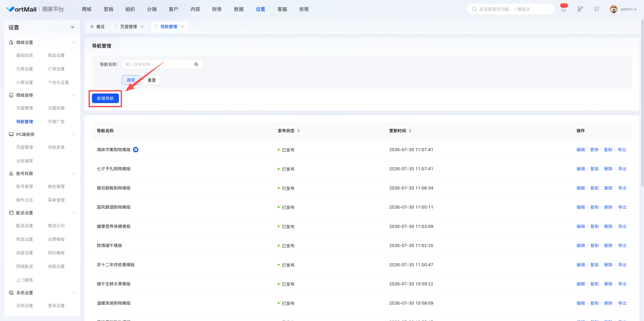Open the 客服 top menu
This screenshot has width=644, height=321.
(282, 9)
